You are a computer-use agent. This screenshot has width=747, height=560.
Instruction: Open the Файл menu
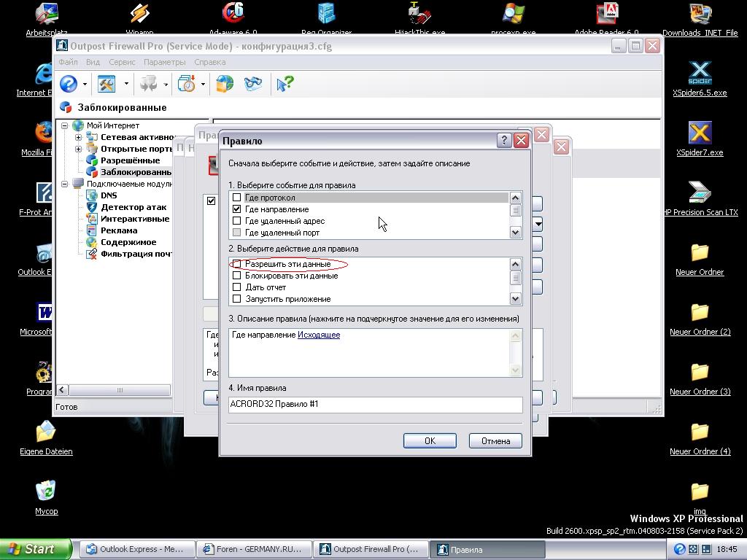tap(68, 63)
